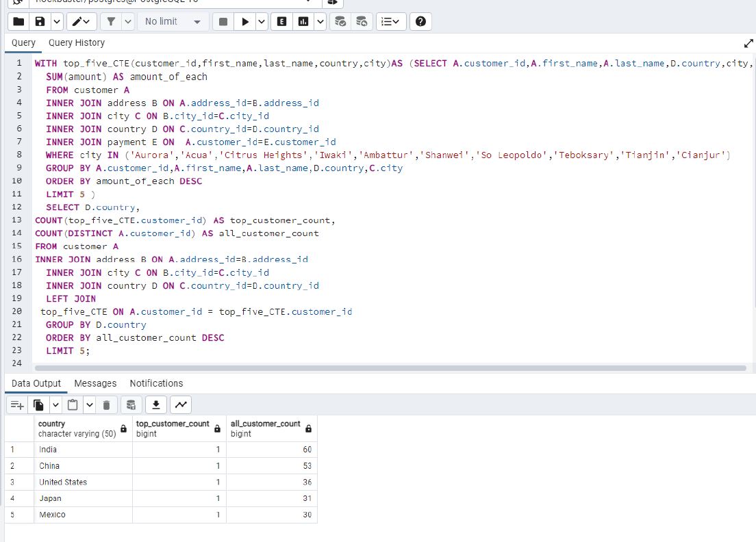The image size is (756, 542).
Task: Click the horizontal scrollbar under the editor
Action: pos(390,368)
